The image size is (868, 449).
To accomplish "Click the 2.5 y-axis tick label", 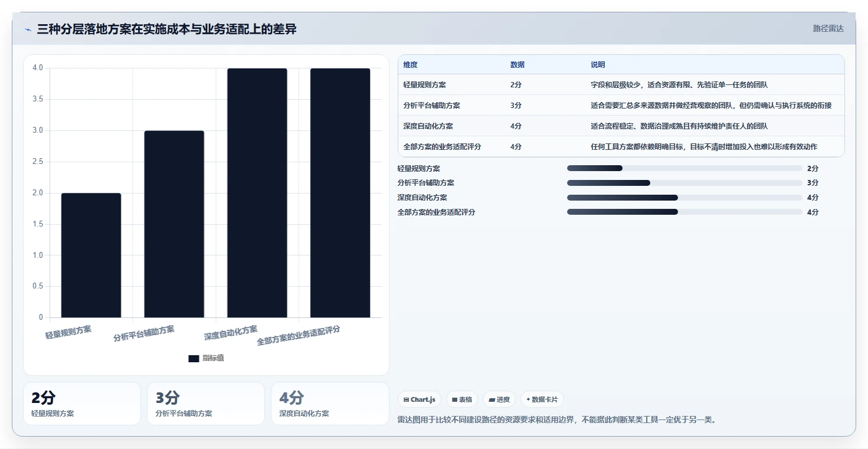I will (x=38, y=162).
